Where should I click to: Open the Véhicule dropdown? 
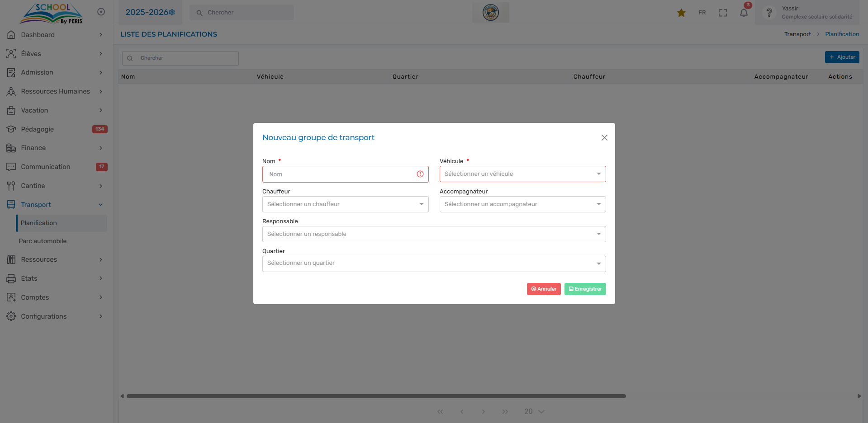[522, 174]
